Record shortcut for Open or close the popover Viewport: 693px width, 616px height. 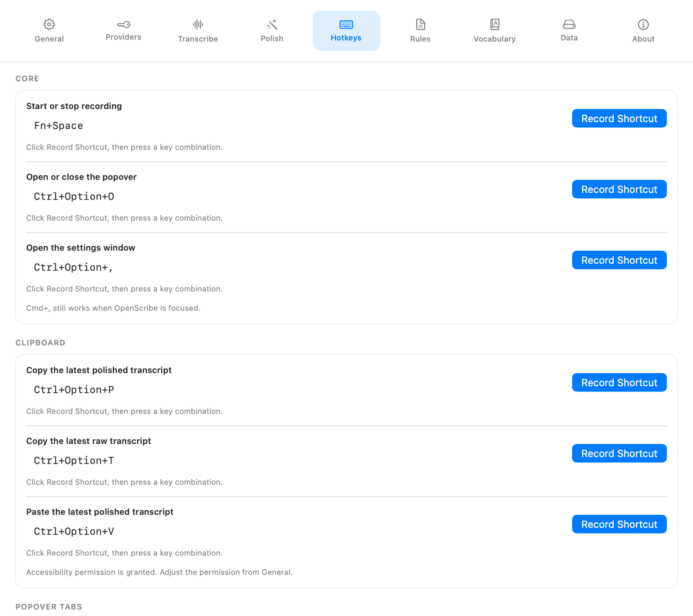click(619, 189)
